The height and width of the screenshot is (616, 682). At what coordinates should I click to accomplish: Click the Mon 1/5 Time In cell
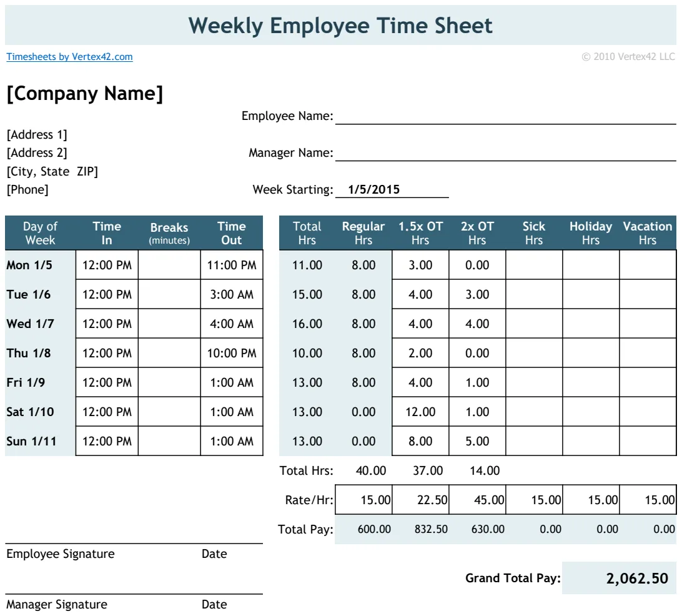107,265
